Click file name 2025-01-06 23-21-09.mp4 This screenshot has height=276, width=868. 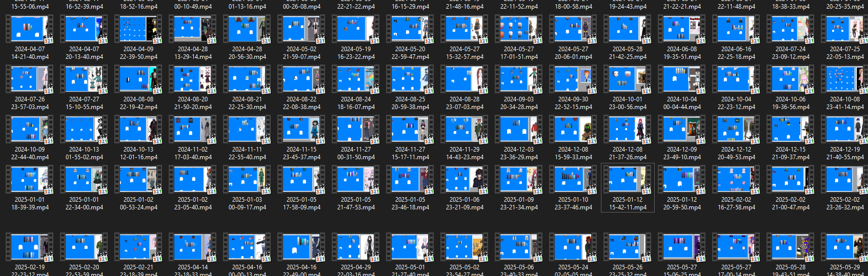click(465, 204)
